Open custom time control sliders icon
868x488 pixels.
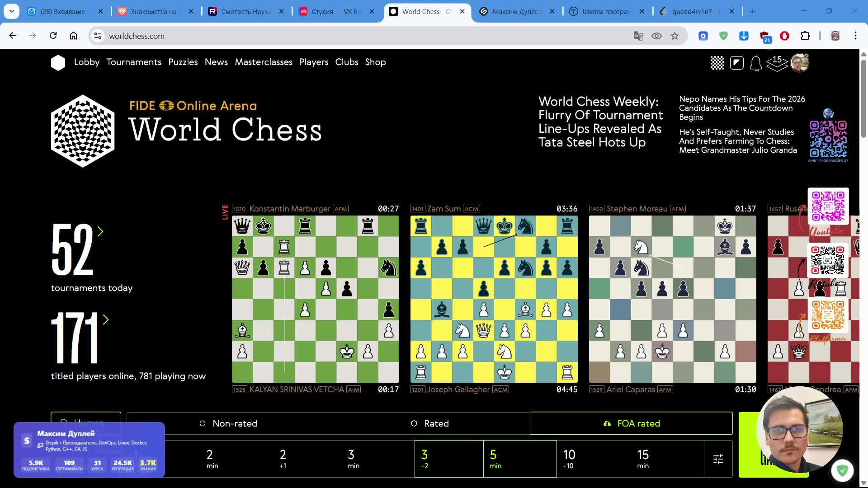718,459
